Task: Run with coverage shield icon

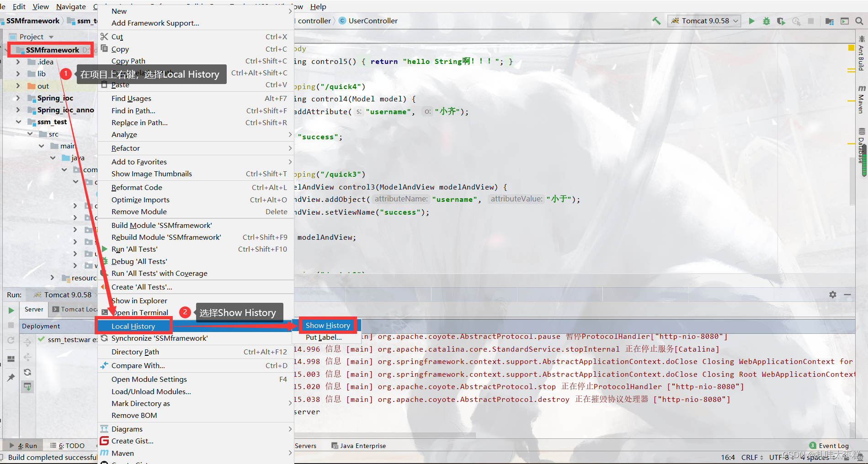Action: point(781,21)
